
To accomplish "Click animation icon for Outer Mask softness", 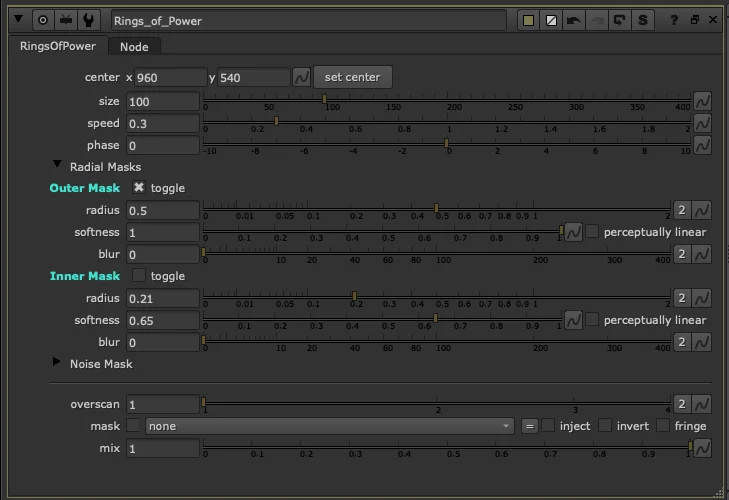I will click(x=573, y=232).
